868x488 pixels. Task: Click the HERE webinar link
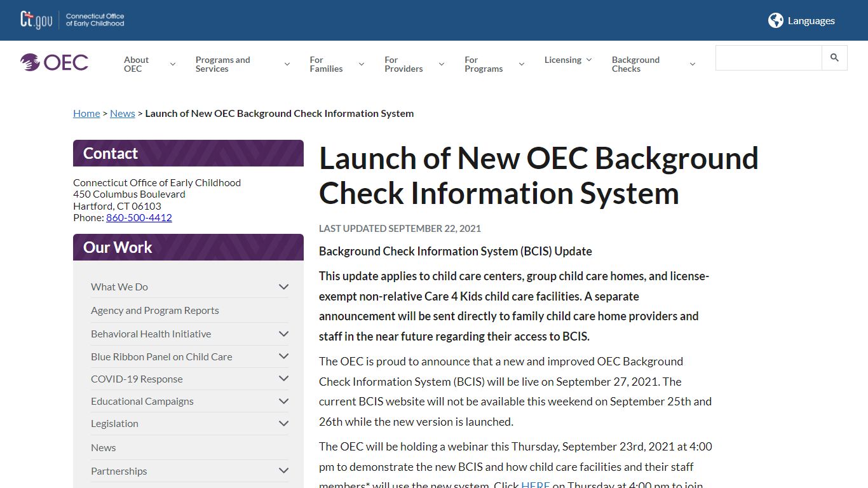pyautogui.click(x=535, y=484)
